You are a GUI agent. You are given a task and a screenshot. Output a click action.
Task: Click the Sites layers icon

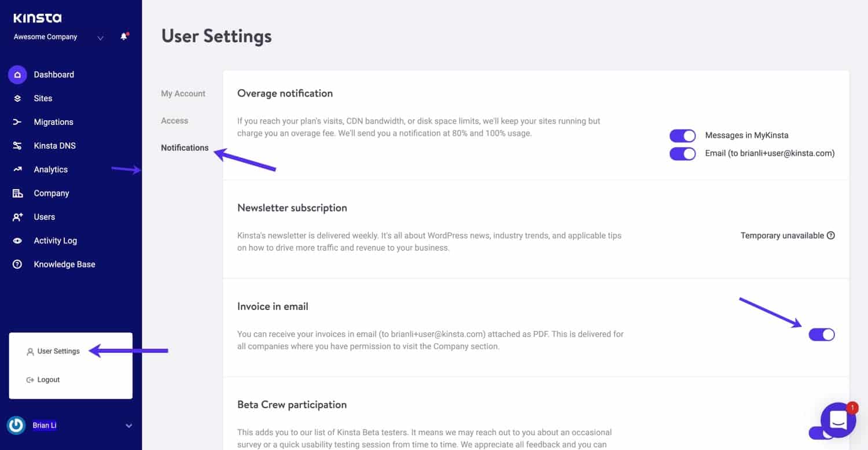click(17, 98)
